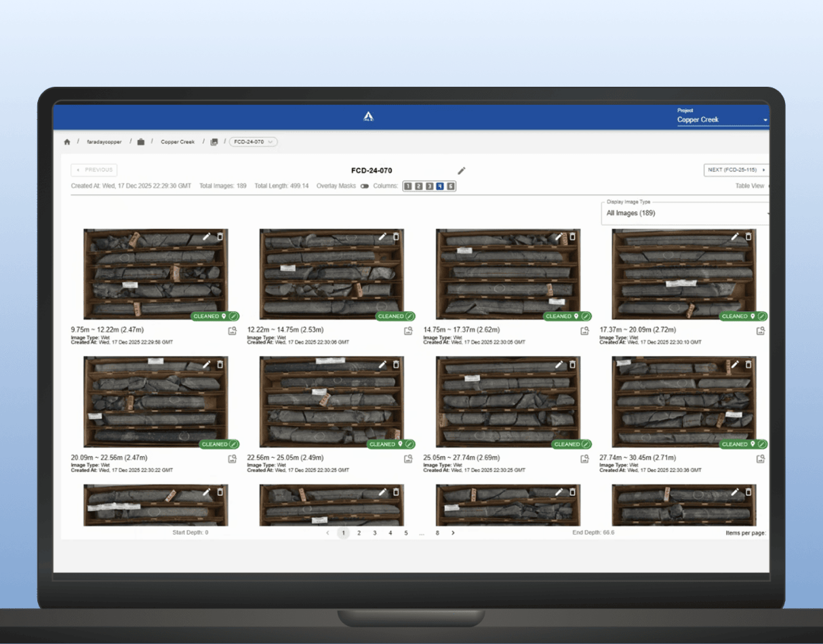Click the NEXT (FCD-25-115) button

[x=737, y=170]
